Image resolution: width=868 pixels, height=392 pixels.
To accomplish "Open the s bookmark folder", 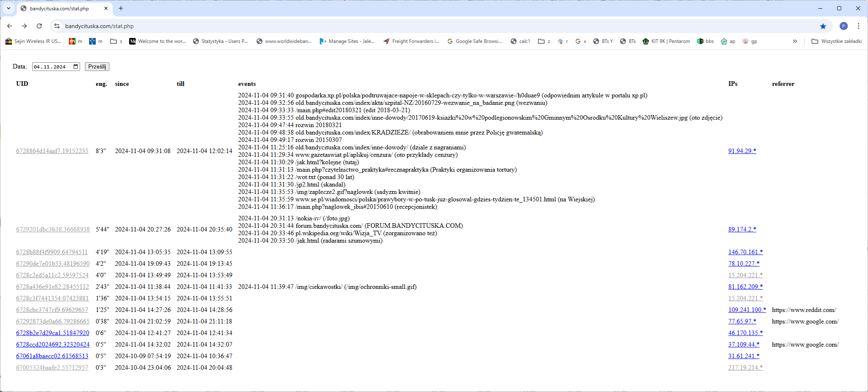I will [116, 41].
